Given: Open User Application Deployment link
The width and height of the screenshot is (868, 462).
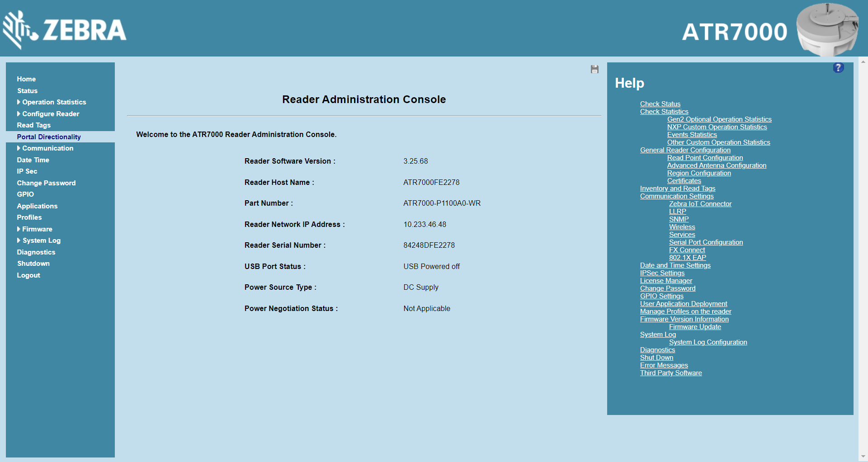Looking at the screenshot, I should pos(684,304).
